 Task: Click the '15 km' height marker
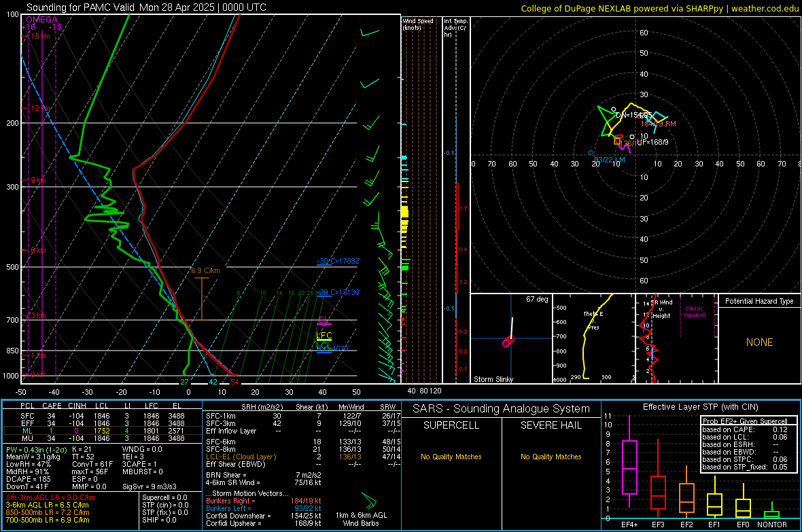tap(40, 36)
